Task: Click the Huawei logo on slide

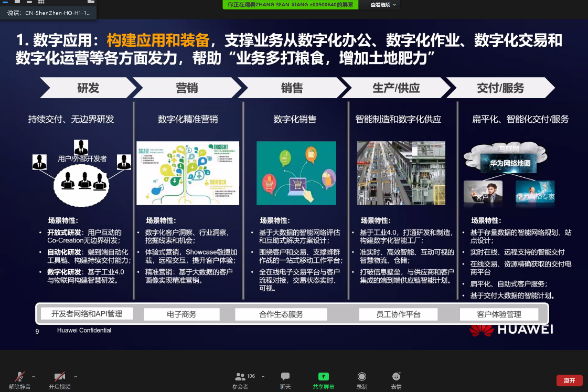Action: point(511,329)
